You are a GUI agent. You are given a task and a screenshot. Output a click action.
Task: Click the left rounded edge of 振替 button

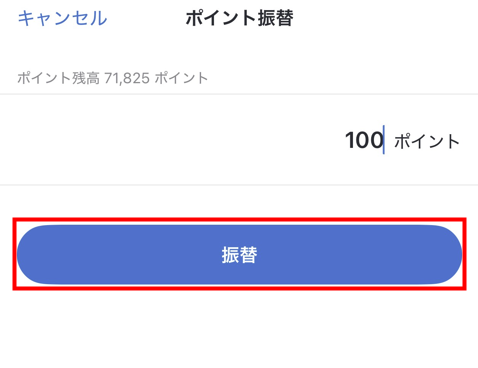pos(30,255)
